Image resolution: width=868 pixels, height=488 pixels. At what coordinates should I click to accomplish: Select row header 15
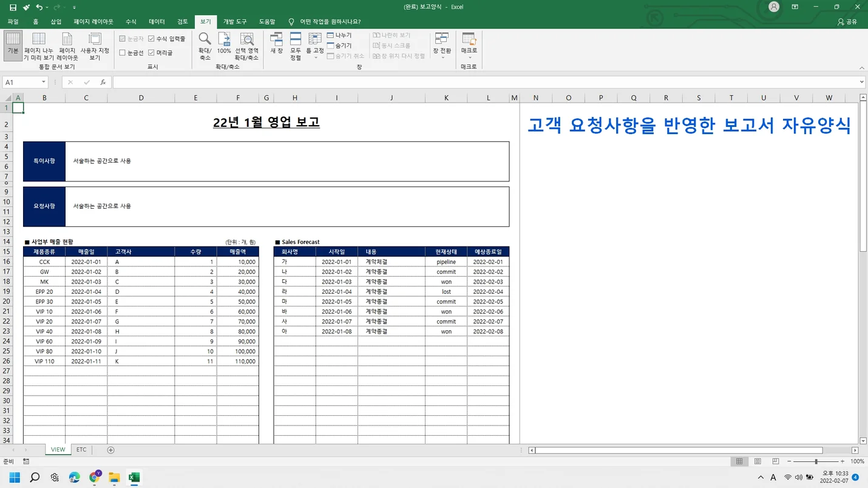pos(7,251)
